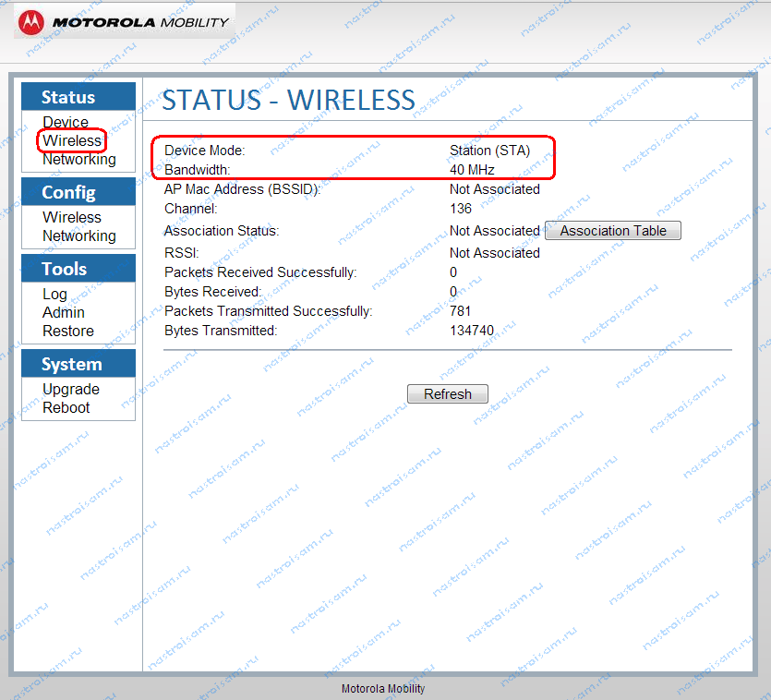Click the Motorola Mobility footer text
Screen dimensions: 771x700
(x=383, y=689)
